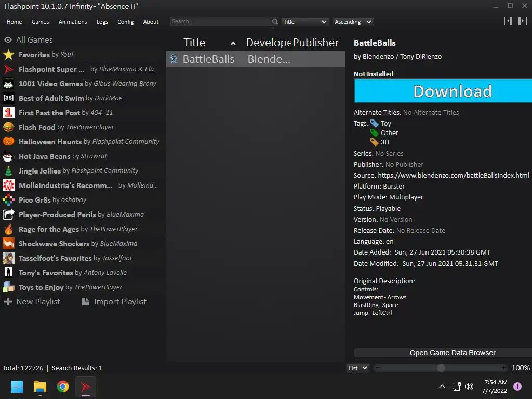
Task: Click the First Past the Post icon
Action: (8, 113)
